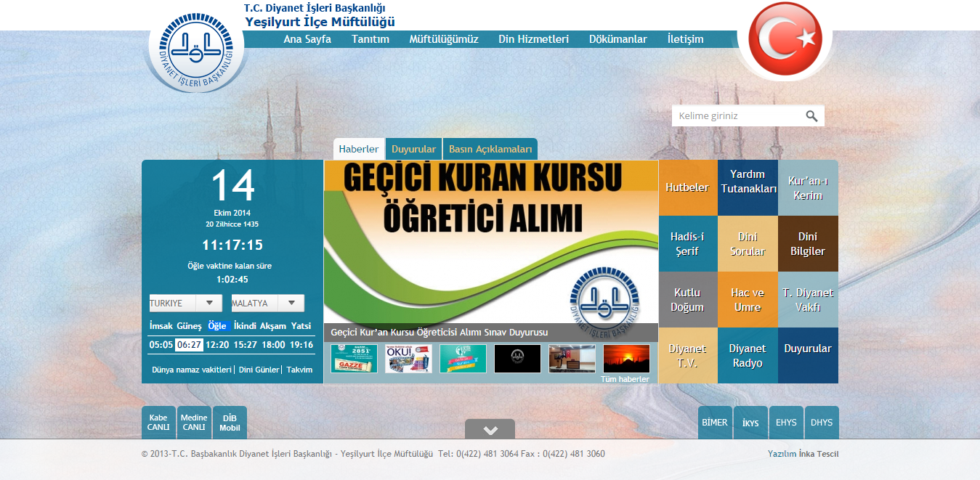Select the sunset mosque news thumbnail

click(x=626, y=359)
